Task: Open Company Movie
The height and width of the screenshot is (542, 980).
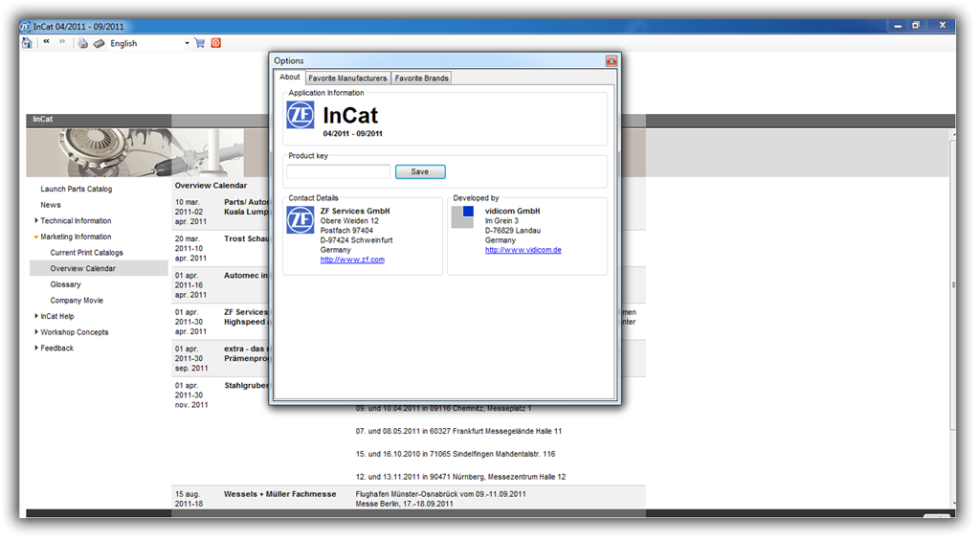Action: point(77,301)
